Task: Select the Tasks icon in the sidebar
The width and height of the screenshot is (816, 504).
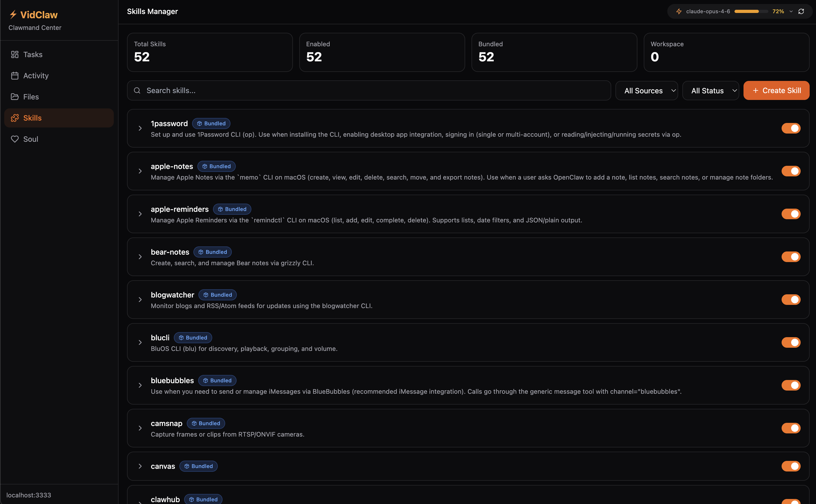Action: coord(15,54)
